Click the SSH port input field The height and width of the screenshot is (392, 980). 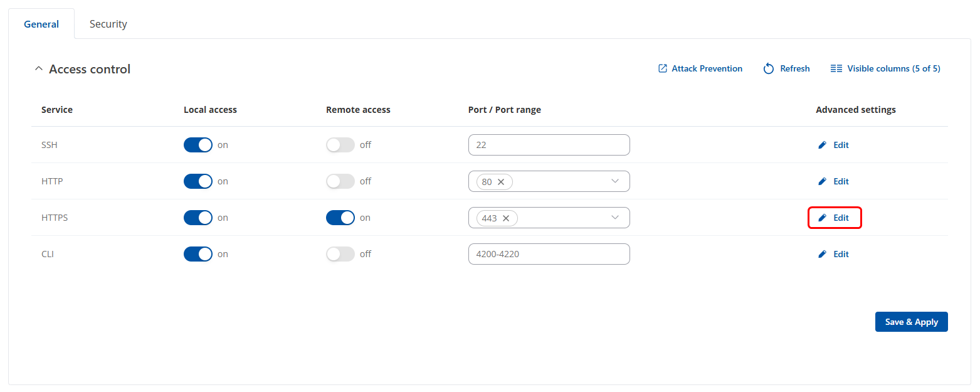click(549, 145)
